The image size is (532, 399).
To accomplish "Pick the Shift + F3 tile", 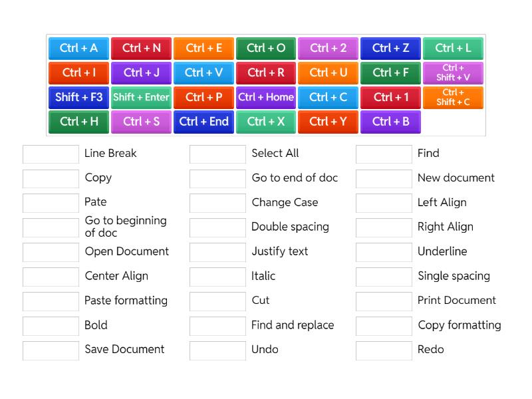I will click(78, 98).
